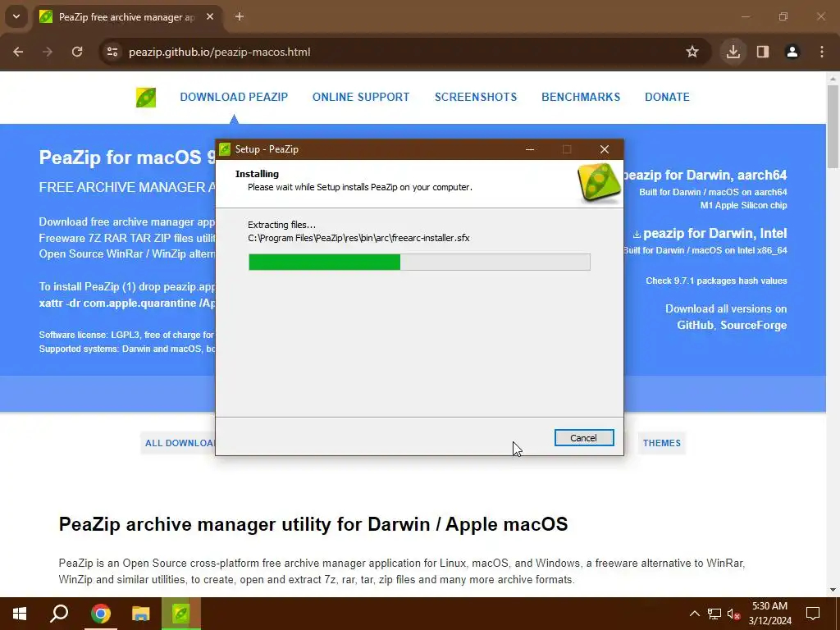
Task: Click the PeaZip logo icon on the website
Action: coord(146,98)
